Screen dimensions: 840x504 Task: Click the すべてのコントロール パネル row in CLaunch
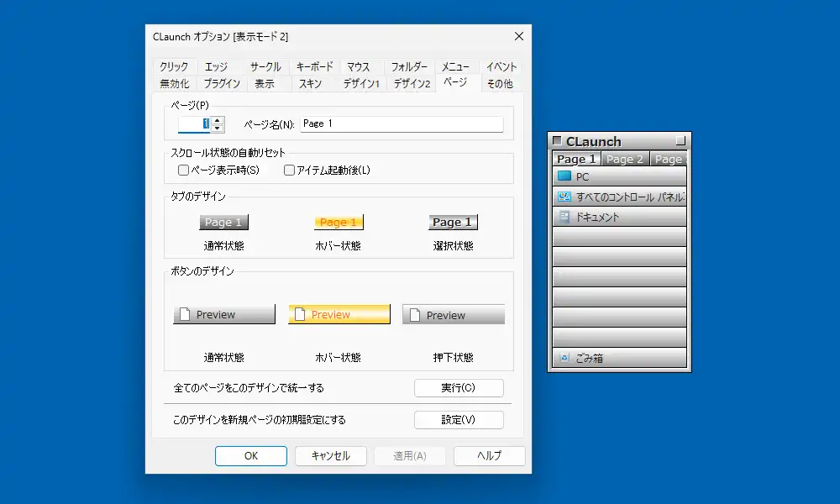pyautogui.click(x=619, y=197)
